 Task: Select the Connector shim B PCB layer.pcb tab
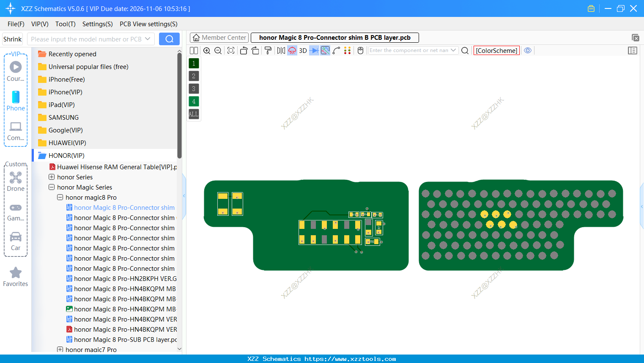pyautogui.click(x=335, y=38)
